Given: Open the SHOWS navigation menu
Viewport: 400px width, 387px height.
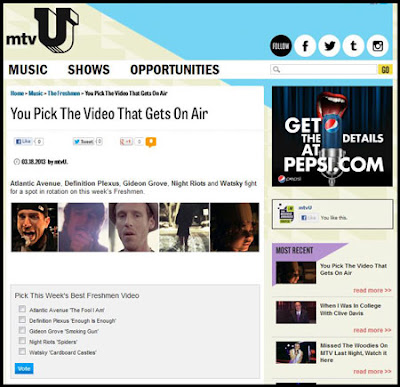Looking at the screenshot, I should click(x=89, y=70).
